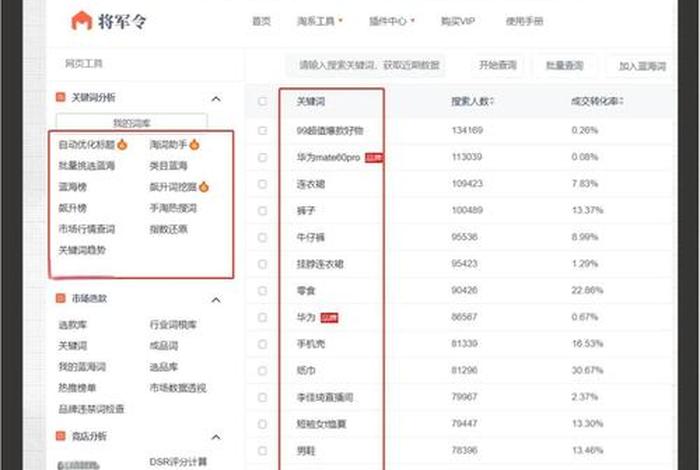
Task: Open the 飙升词挖掘 link
Action: tap(173, 187)
